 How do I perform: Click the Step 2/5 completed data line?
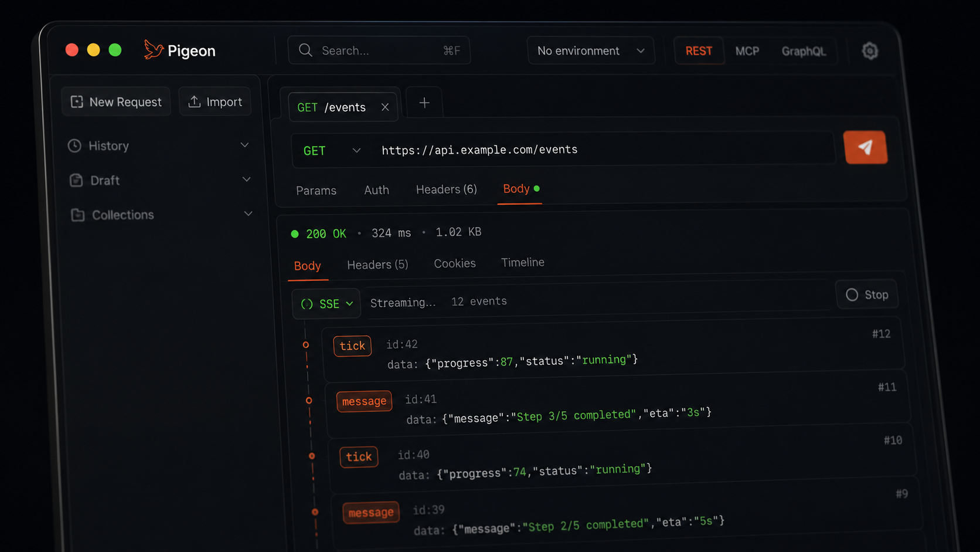[x=569, y=526]
